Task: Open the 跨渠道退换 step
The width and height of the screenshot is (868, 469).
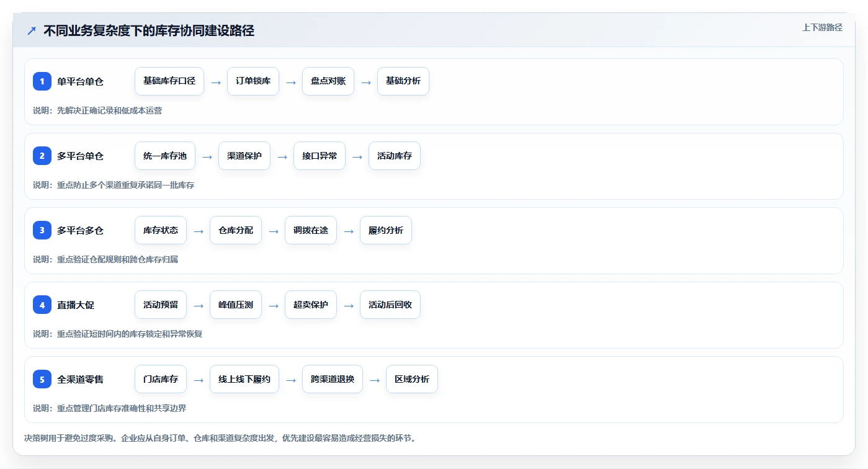Action: (x=333, y=379)
